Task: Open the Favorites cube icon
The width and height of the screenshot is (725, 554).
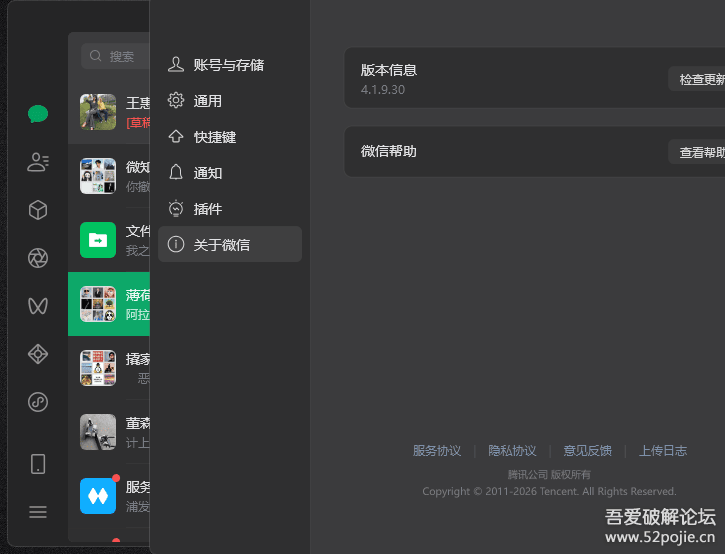Action: click(x=38, y=210)
